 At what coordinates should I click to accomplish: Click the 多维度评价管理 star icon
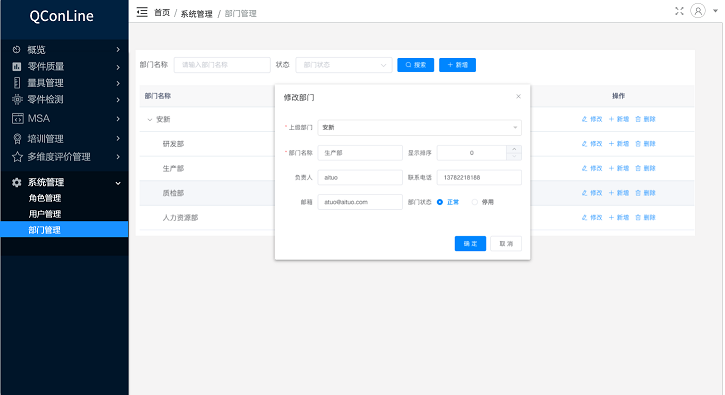click(17, 157)
